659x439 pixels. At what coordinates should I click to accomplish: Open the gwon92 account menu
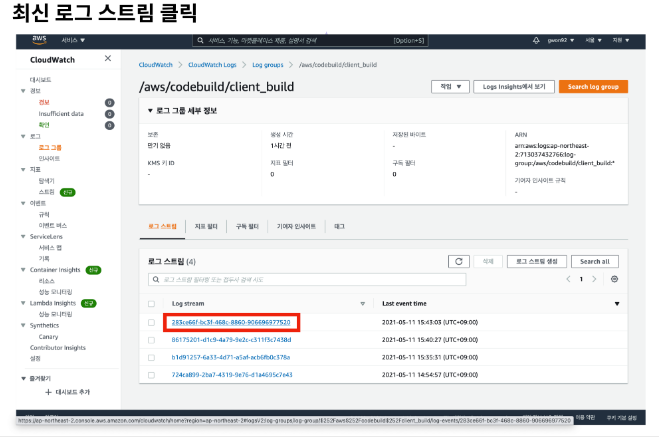[561, 40]
